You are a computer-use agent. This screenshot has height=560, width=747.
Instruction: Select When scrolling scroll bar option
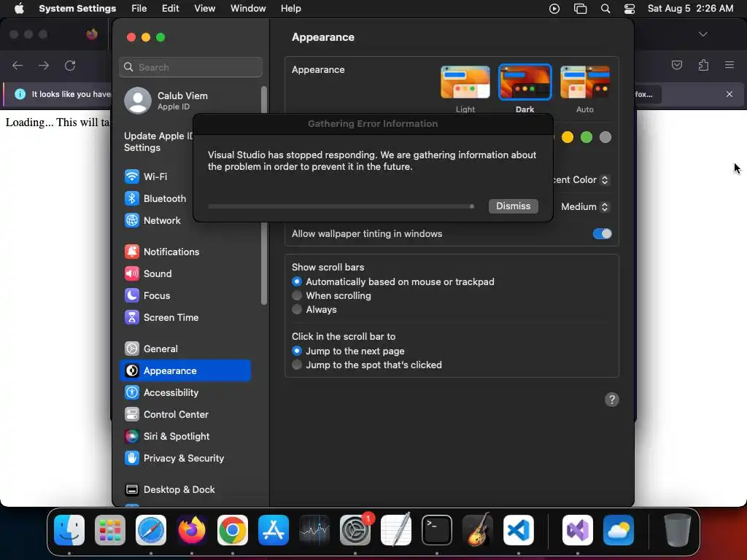pyautogui.click(x=297, y=296)
